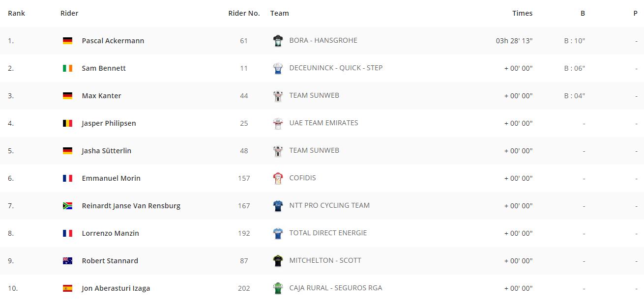Click the Spanish flag beside Jon Aberasturi
The image size is (644, 305).
coord(67,288)
